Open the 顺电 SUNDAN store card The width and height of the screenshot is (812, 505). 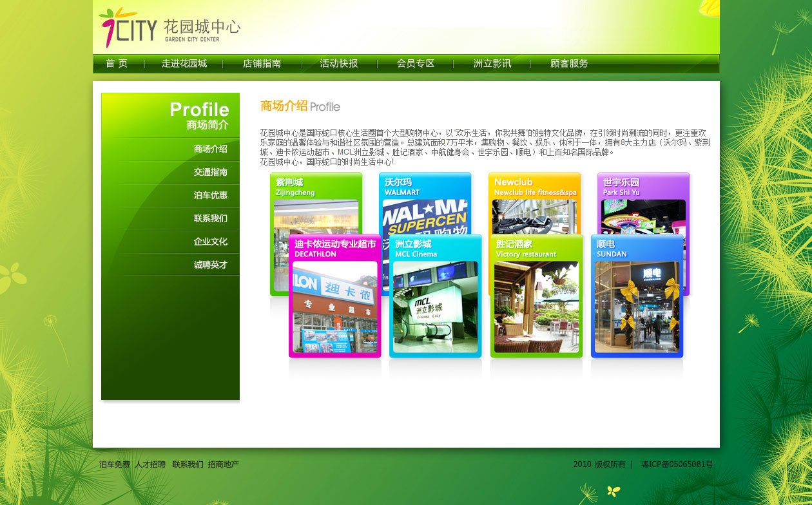pos(637,296)
